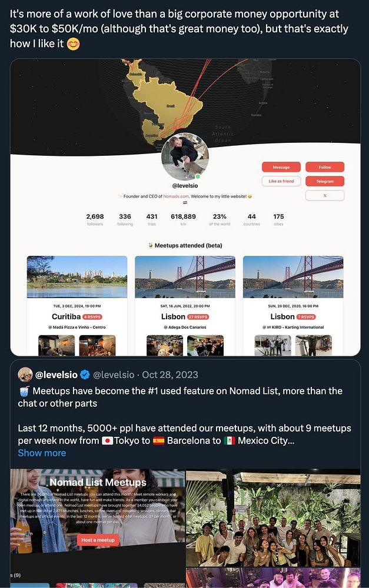Screen dimensions: 369x588
Task: Click the blue verified badge beside @levelsio
Action: point(85,374)
